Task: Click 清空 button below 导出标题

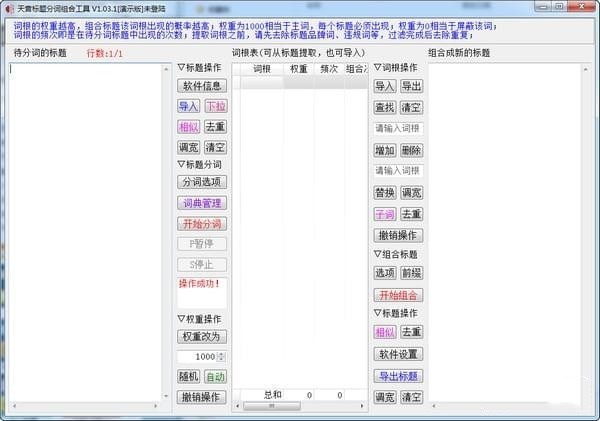Action: point(411,397)
